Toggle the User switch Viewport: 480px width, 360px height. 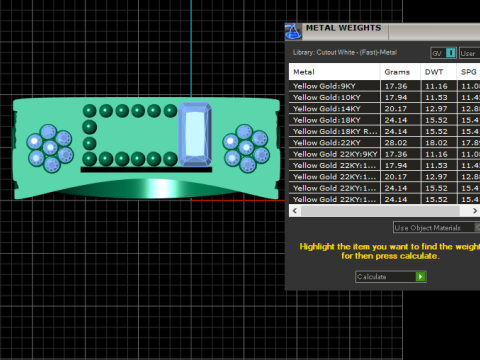[x=469, y=53]
